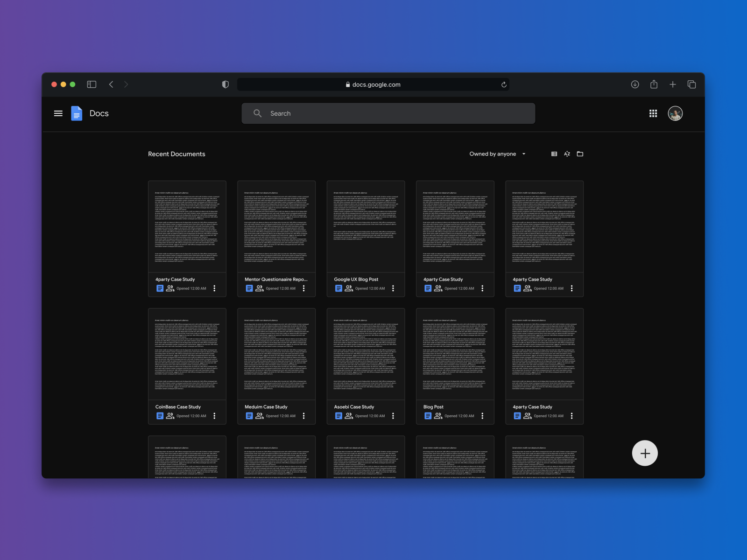Image resolution: width=747 pixels, height=560 pixels.
Task: Click the browser Share button
Action: tap(654, 84)
